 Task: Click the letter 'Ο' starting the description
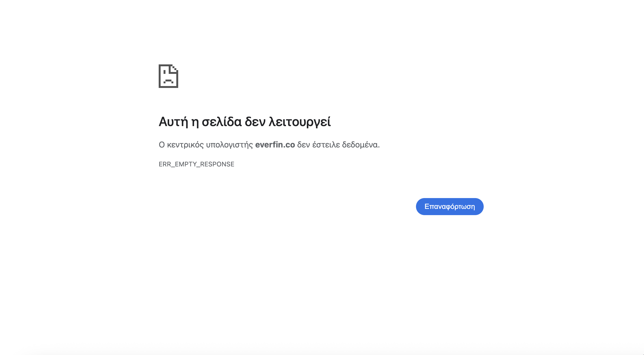click(x=162, y=145)
